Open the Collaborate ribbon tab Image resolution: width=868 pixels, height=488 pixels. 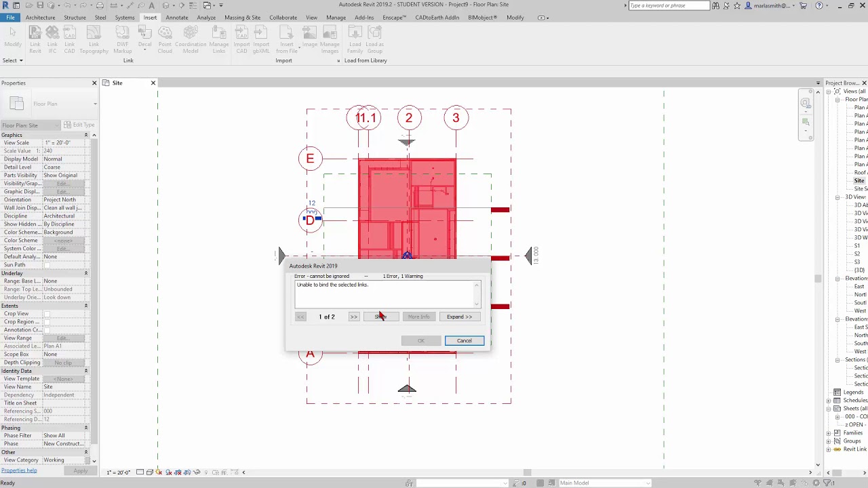[x=283, y=18]
